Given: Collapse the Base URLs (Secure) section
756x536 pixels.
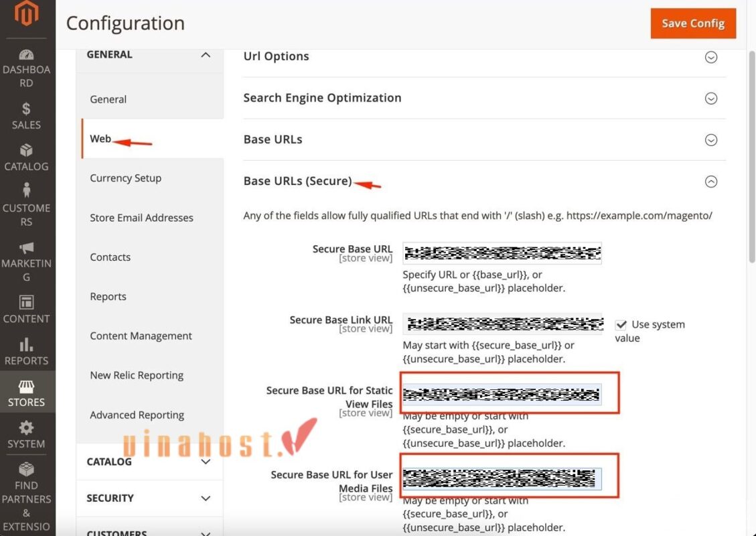Looking at the screenshot, I should [711, 182].
